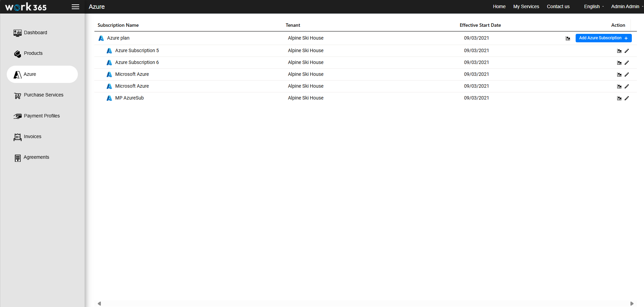
Task: View usage chart for MP AzureSub
Action: click(619, 98)
